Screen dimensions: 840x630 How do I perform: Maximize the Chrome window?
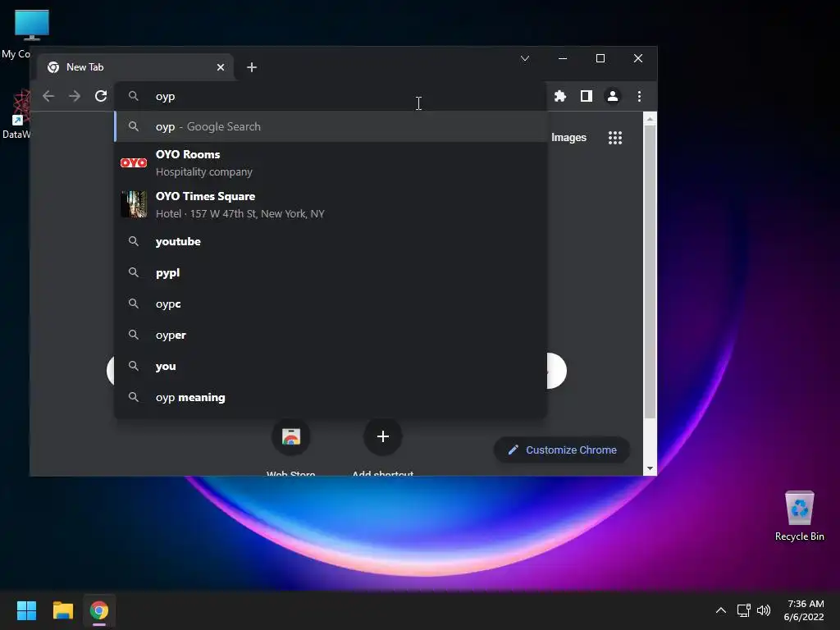click(x=600, y=58)
